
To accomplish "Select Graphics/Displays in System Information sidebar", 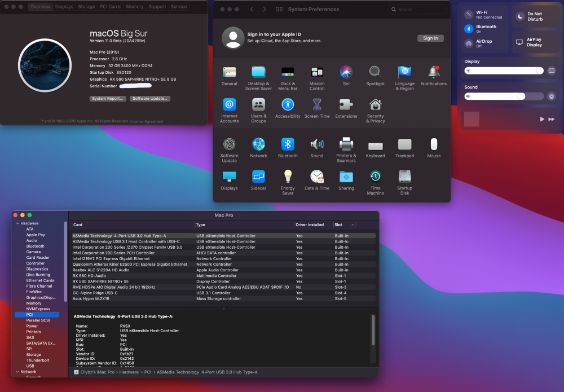I will coord(41,297).
